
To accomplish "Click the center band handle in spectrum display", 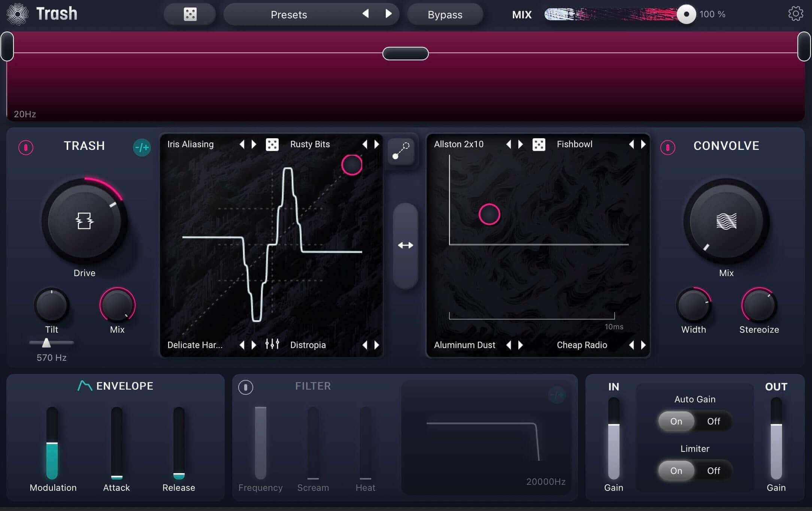I will [405, 54].
